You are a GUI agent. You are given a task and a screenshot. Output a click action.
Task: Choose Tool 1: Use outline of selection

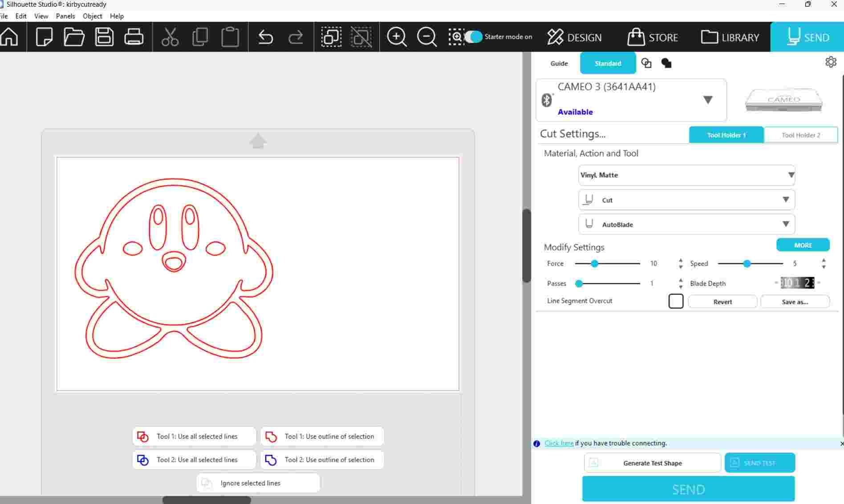pyautogui.click(x=322, y=436)
